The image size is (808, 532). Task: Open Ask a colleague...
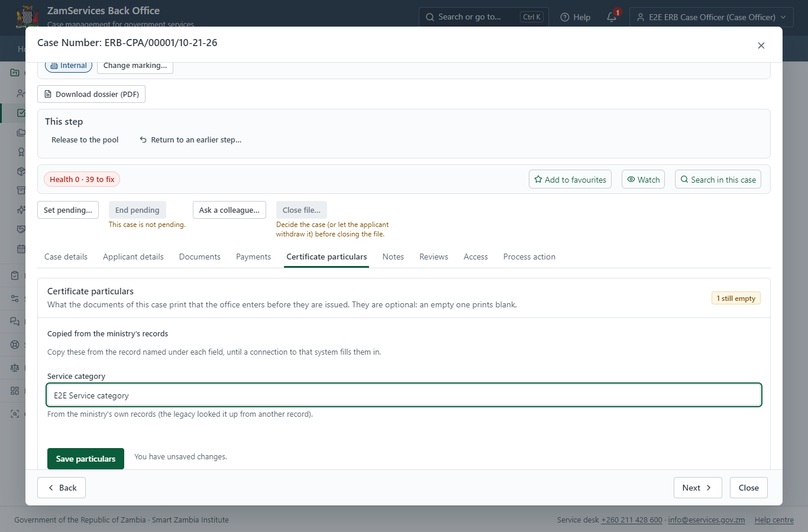(x=230, y=210)
